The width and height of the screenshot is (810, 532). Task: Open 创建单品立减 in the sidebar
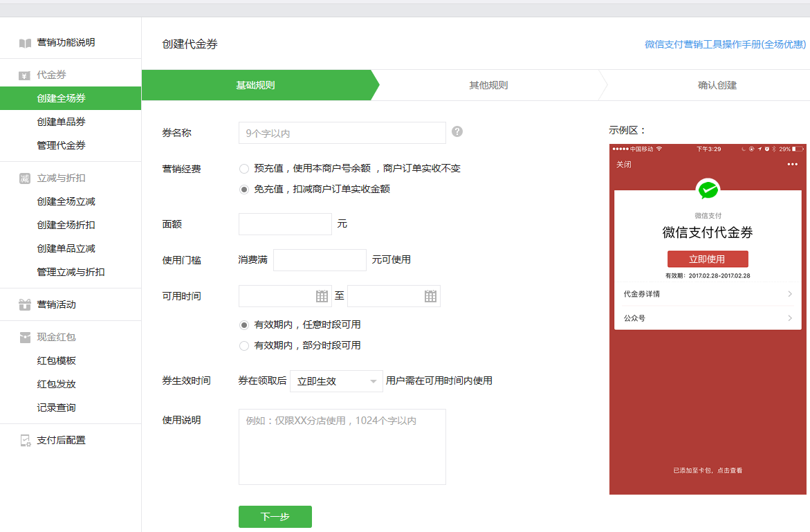(66, 248)
